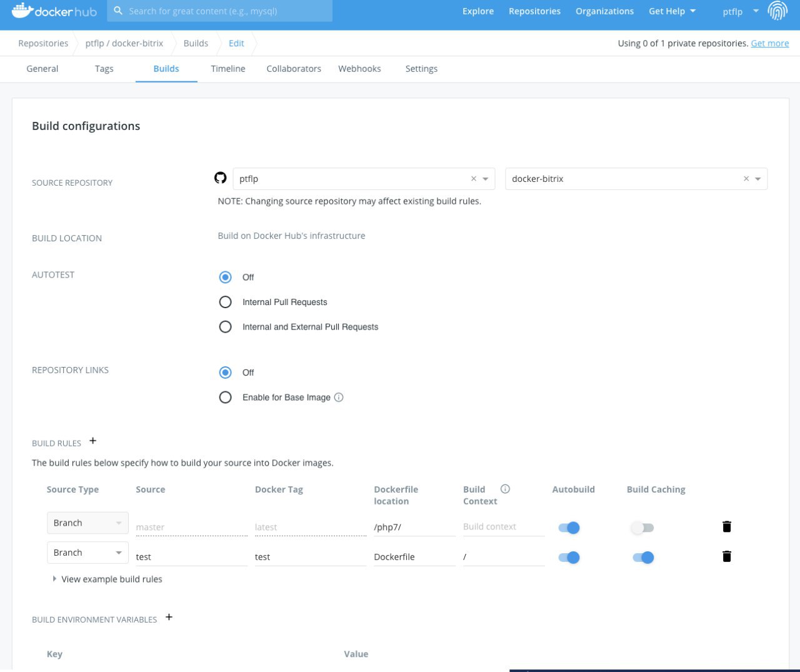
Task: Click Builds breadcrumb
Action: 196,43
